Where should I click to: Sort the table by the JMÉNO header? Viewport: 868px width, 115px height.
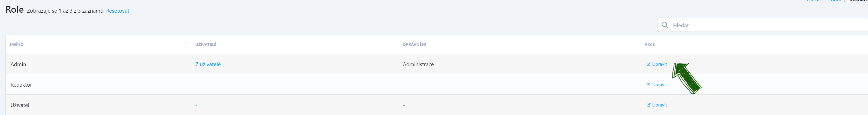coord(16,45)
